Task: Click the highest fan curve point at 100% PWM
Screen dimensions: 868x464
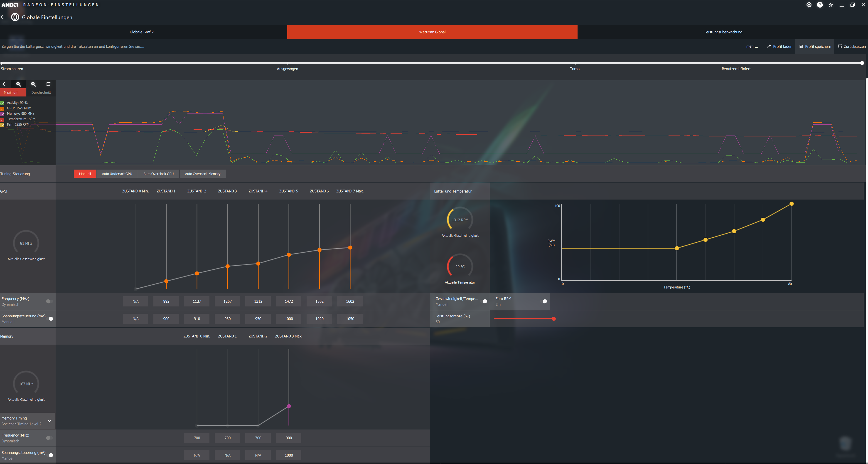Action: pos(792,204)
